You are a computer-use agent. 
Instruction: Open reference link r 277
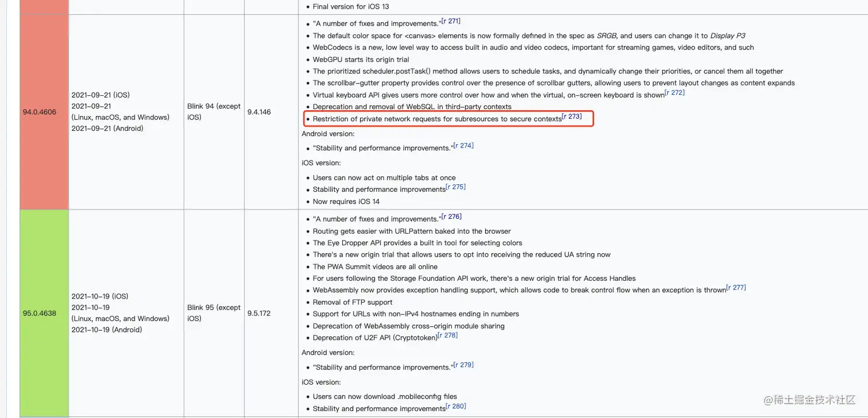click(x=736, y=288)
